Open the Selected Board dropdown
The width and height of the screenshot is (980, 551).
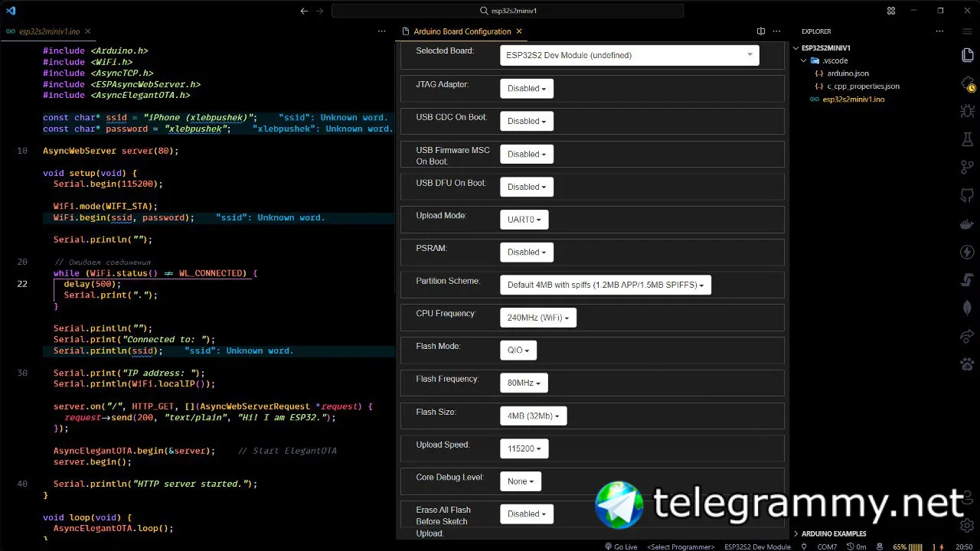click(x=629, y=55)
